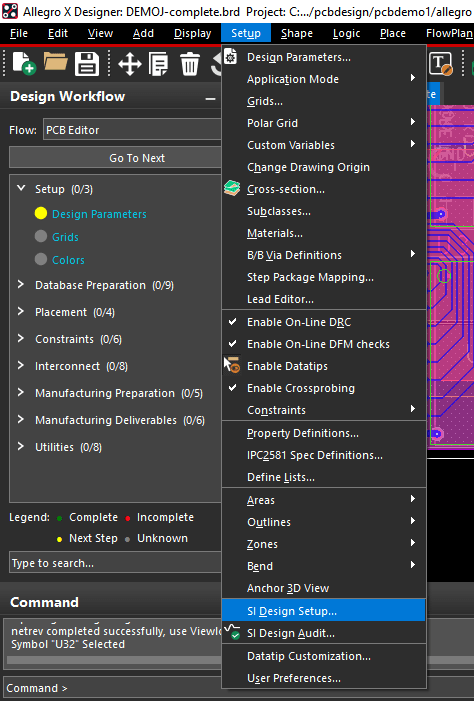
Task: Open the Flow PCB Editor dropdown
Action: (x=132, y=130)
